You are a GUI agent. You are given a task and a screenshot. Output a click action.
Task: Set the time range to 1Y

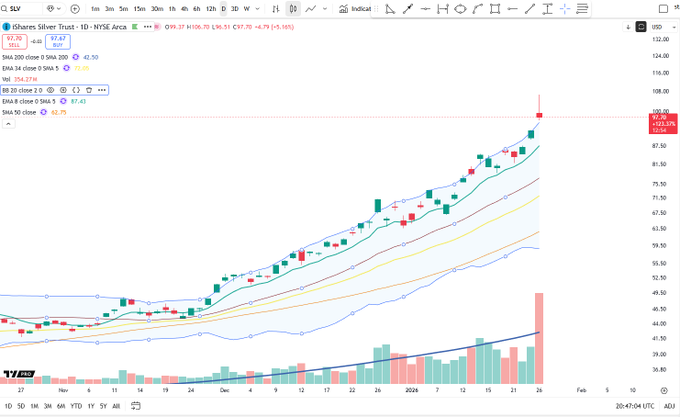pos(91,406)
